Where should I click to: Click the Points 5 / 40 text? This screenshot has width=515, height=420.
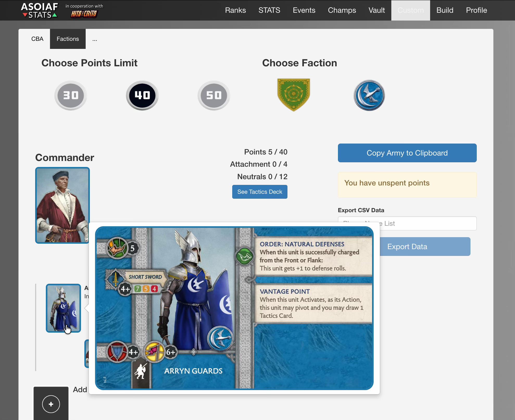(266, 152)
